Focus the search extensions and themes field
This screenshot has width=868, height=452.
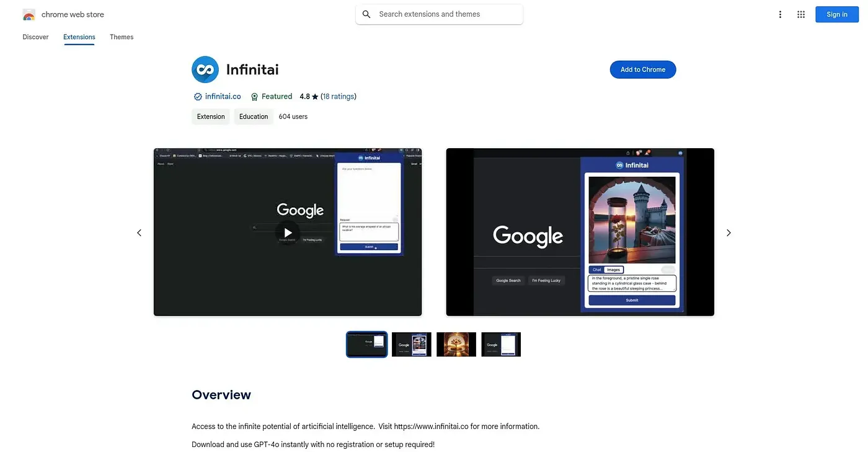coord(439,14)
